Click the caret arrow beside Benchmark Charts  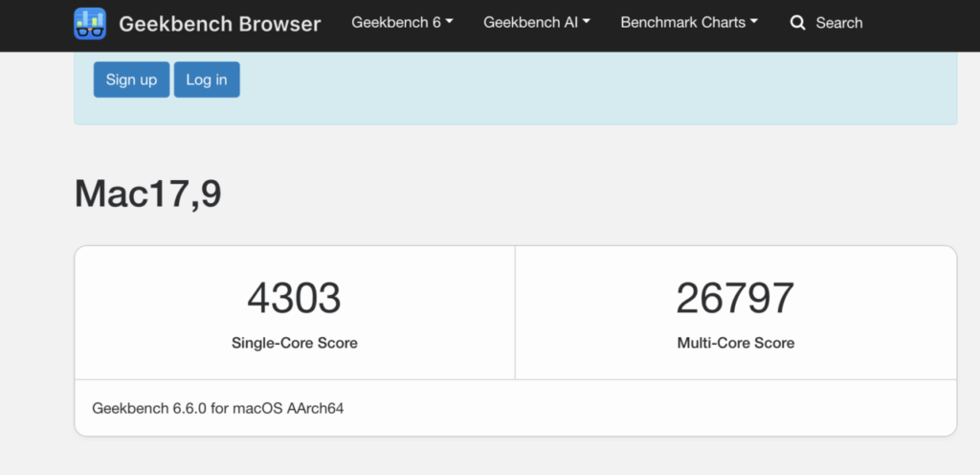click(x=754, y=22)
